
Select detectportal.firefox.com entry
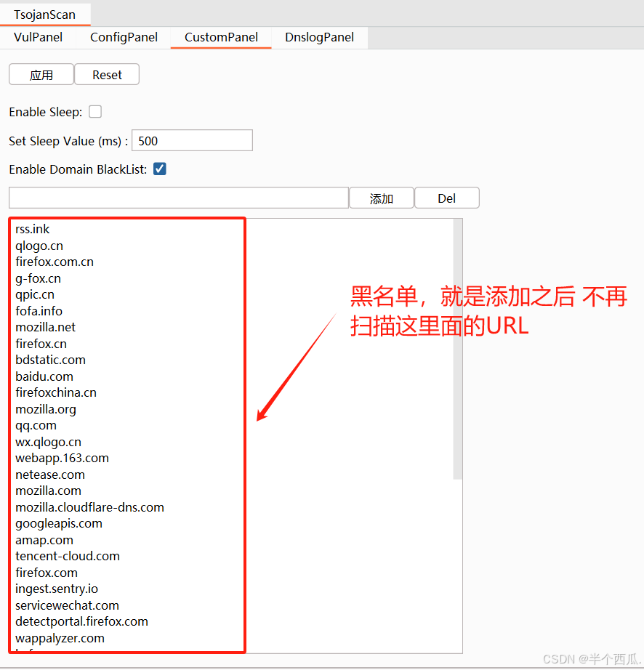(81, 621)
